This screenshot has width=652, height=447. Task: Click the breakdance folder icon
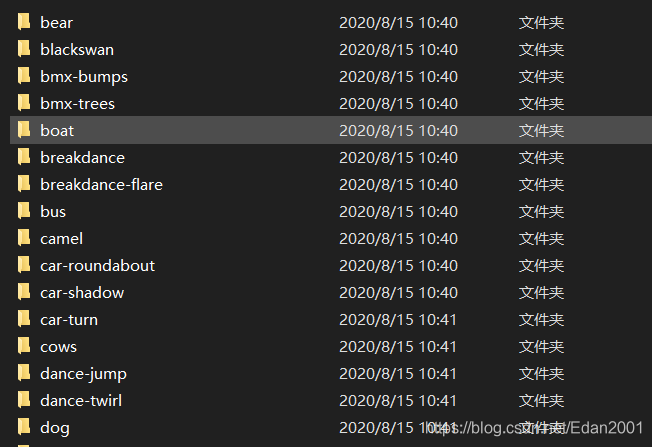[x=24, y=157]
